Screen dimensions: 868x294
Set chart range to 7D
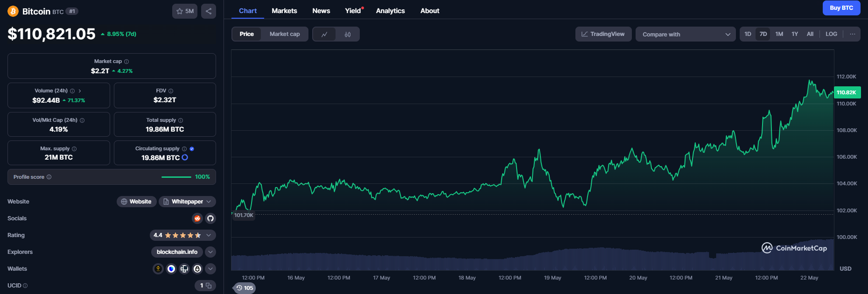point(763,34)
